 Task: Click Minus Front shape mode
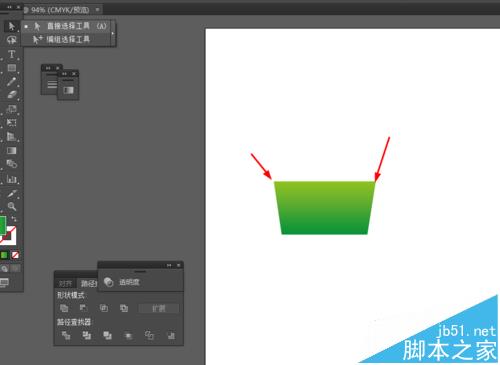point(83,308)
